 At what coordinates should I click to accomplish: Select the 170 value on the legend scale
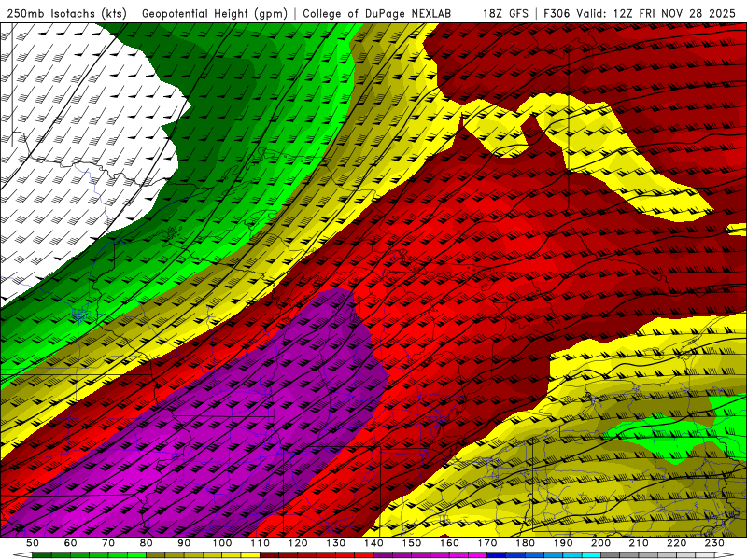(x=487, y=543)
